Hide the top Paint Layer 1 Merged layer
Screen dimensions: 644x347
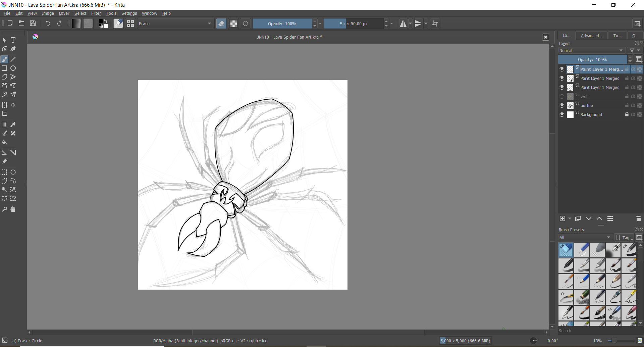coord(562,69)
